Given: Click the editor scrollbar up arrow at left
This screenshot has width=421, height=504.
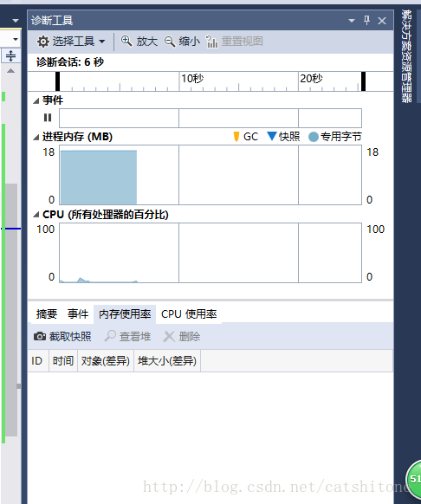Looking at the screenshot, I should (11, 71).
